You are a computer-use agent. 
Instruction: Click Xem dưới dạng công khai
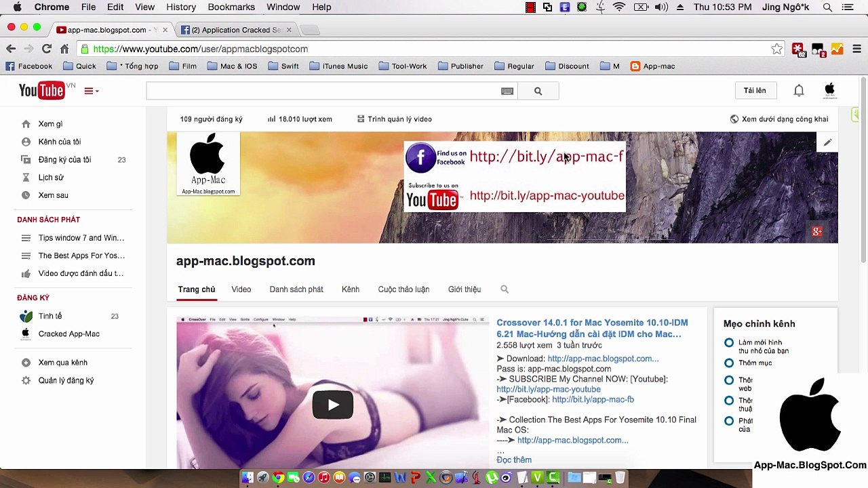[779, 119]
